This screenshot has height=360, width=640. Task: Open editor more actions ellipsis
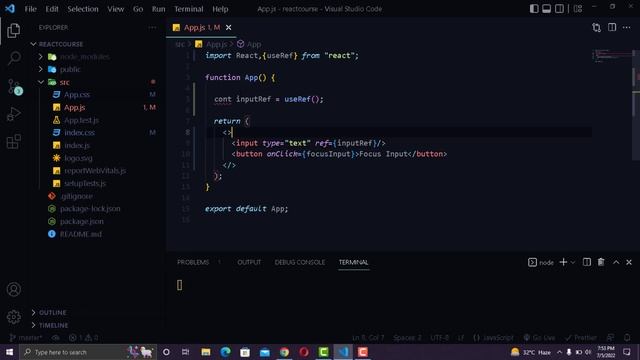pos(627,27)
